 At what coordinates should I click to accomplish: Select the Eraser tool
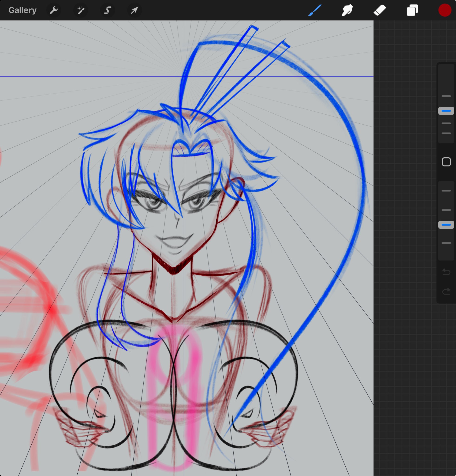pyautogui.click(x=380, y=10)
